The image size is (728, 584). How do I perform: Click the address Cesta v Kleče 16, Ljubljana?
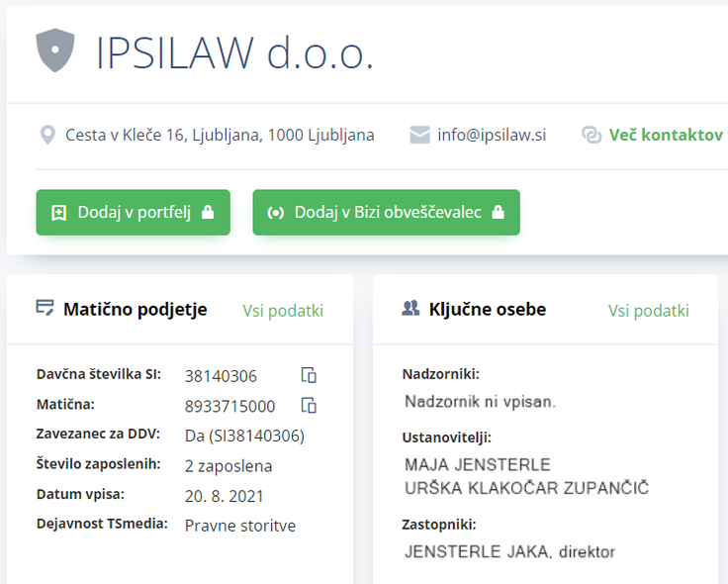(220, 136)
